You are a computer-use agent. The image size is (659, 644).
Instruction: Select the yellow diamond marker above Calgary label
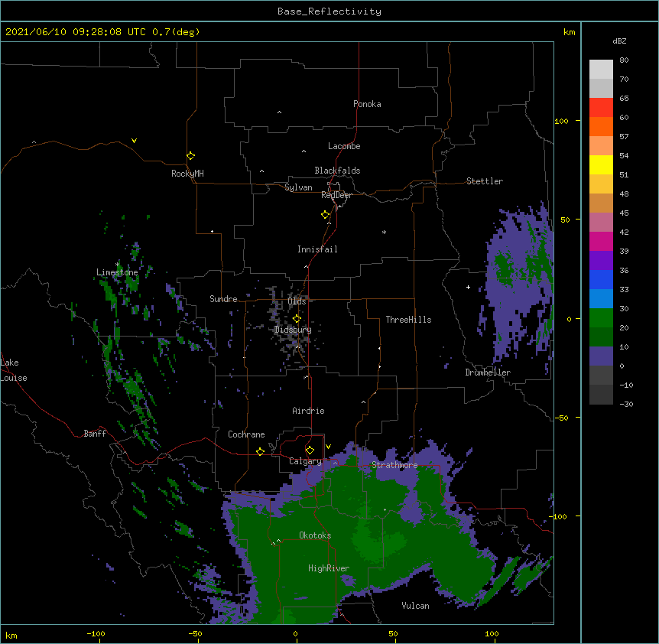point(310,450)
